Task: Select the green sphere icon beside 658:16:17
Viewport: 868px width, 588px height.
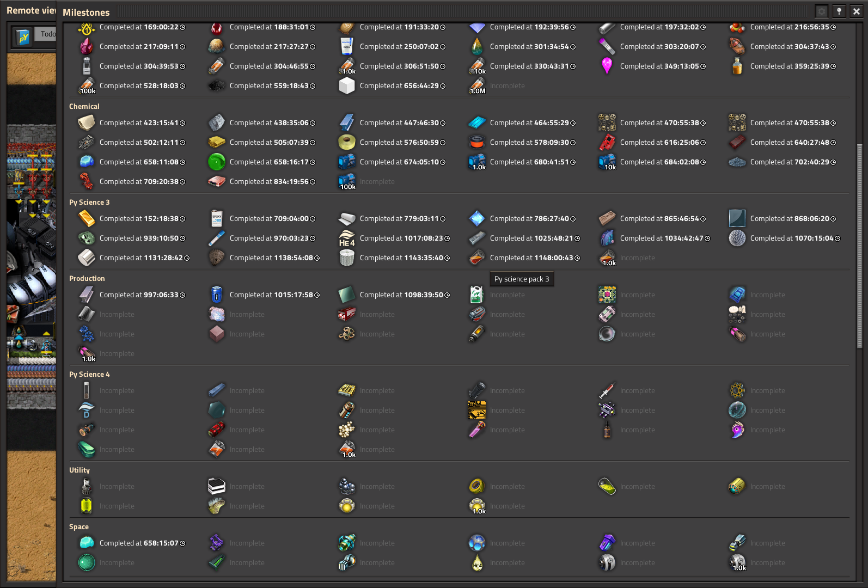Action: pos(217,162)
